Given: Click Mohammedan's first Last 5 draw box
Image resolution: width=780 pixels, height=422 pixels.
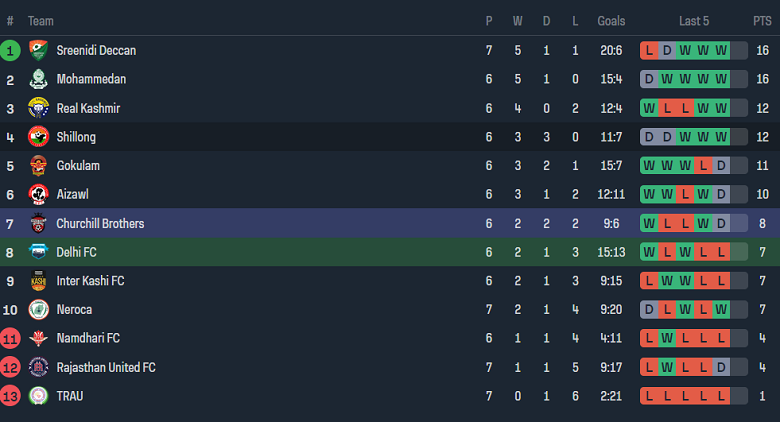Looking at the screenshot, I should click(x=650, y=79).
